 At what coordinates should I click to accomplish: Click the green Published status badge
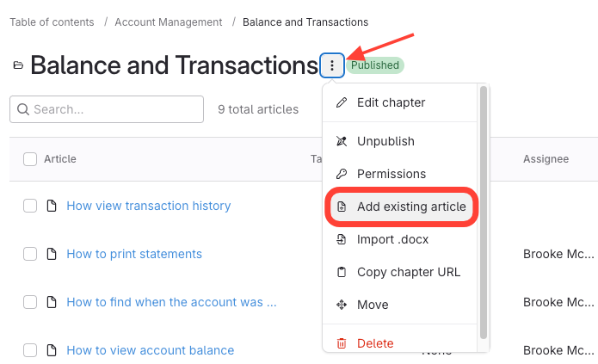[x=375, y=65]
